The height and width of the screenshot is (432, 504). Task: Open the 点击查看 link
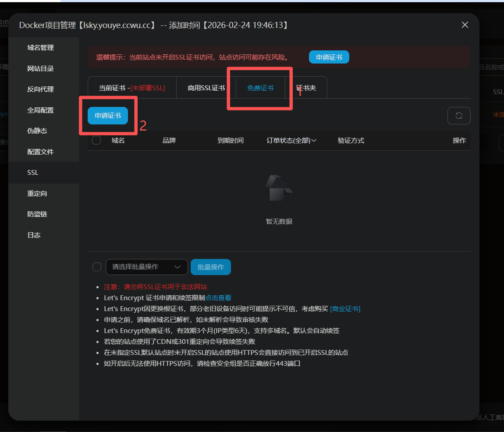[x=218, y=298]
